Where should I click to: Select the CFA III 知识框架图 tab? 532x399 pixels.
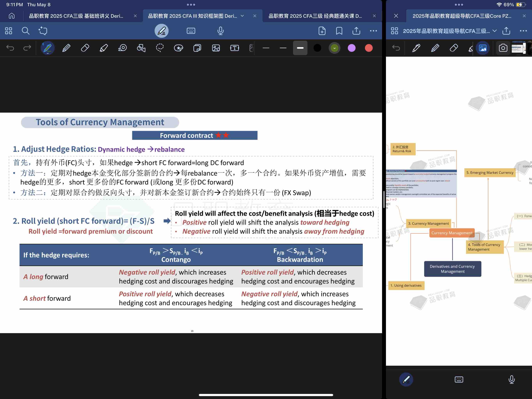192,16
